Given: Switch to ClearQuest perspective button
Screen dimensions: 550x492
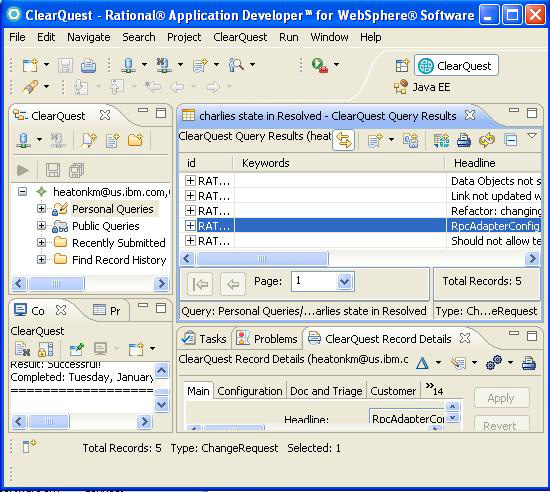Looking at the screenshot, I should pos(456,66).
